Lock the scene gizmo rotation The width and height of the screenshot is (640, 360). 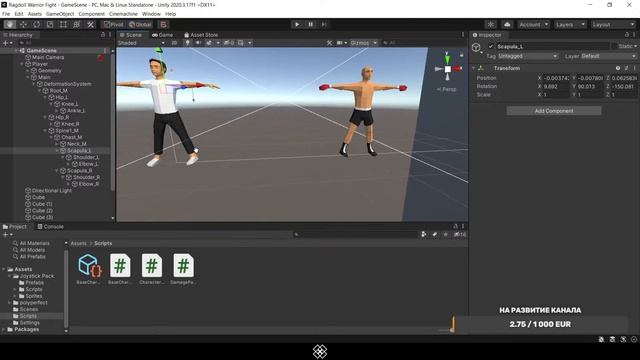[462, 54]
